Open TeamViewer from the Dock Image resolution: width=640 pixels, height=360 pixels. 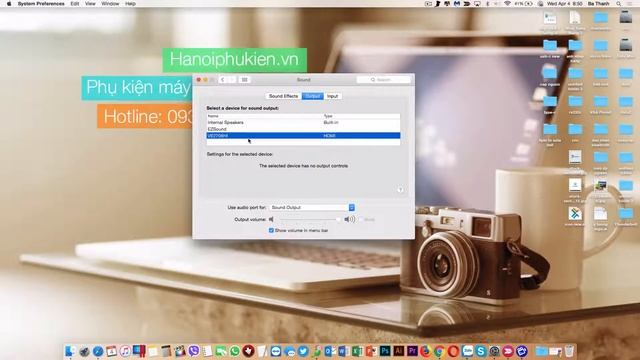click(276, 351)
